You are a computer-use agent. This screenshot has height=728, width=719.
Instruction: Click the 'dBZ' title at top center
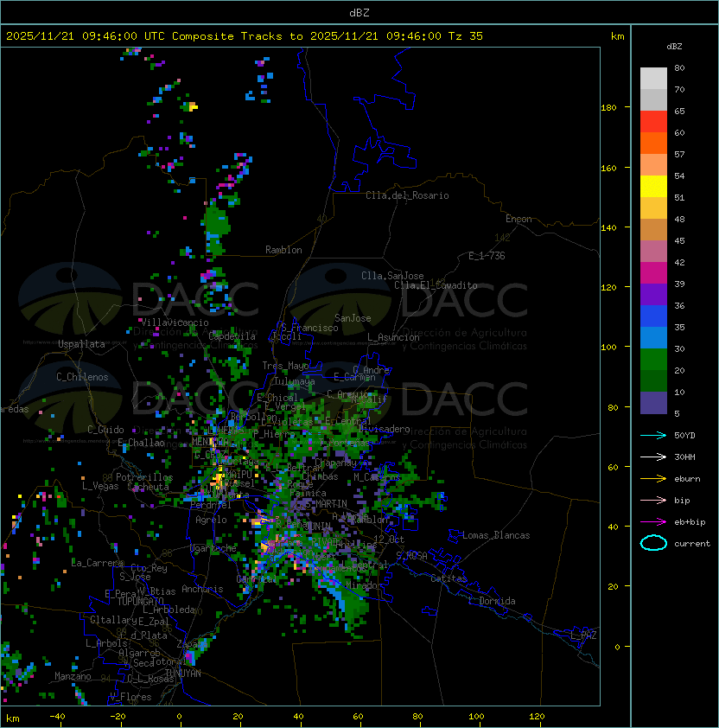(359, 12)
